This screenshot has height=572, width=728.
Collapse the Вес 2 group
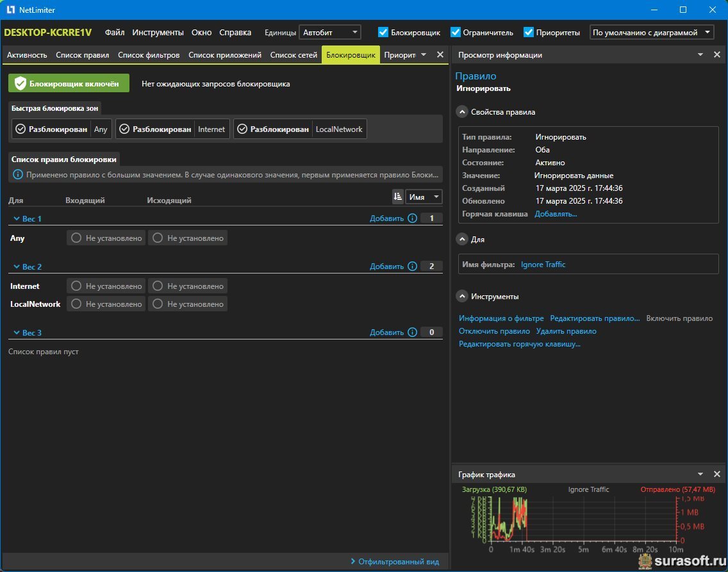click(x=17, y=266)
